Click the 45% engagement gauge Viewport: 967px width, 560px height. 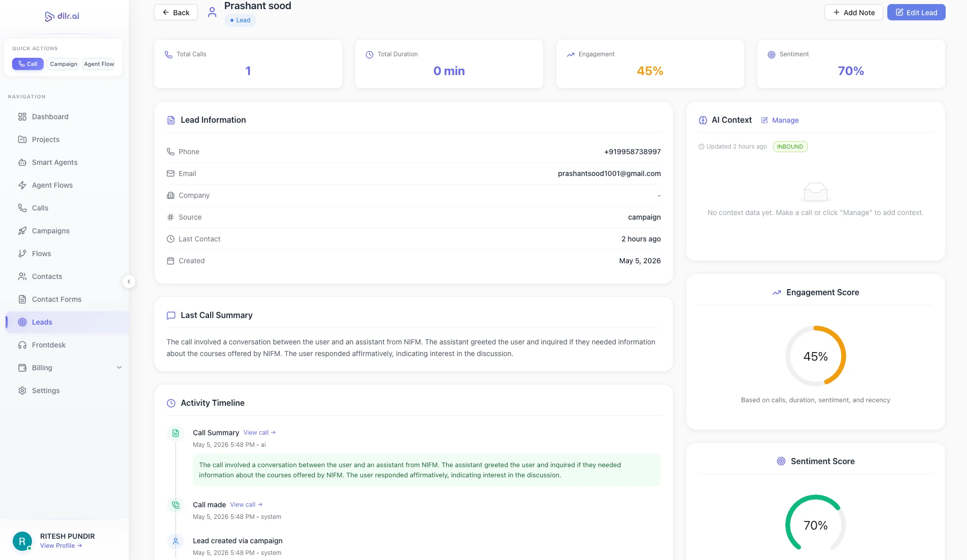pyautogui.click(x=815, y=356)
